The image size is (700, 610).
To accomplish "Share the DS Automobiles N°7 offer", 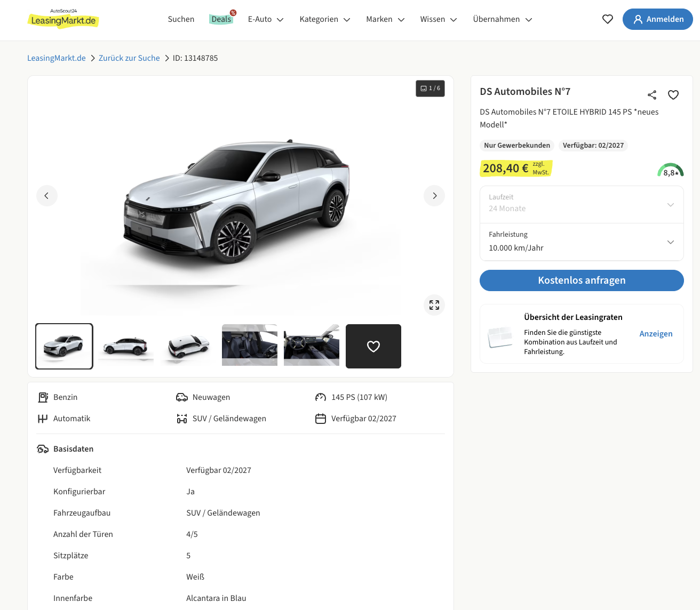I will coord(652,95).
